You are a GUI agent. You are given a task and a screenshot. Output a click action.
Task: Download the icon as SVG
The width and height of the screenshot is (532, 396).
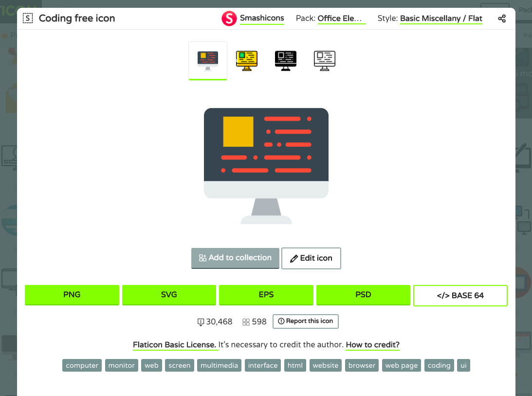pos(169,295)
